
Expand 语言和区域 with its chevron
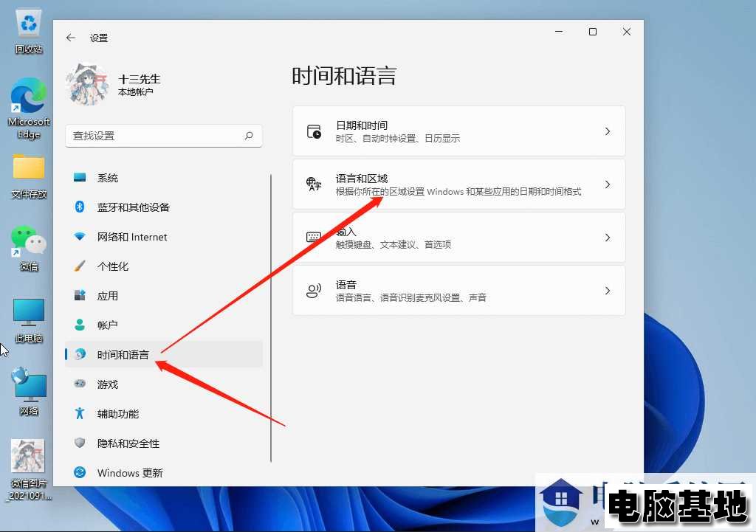pos(608,184)
